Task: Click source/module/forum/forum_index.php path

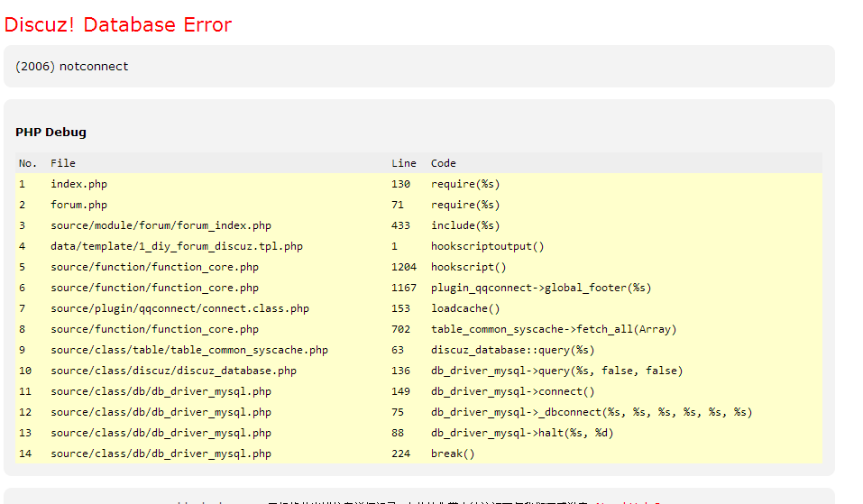Action: tap(161, 225)
